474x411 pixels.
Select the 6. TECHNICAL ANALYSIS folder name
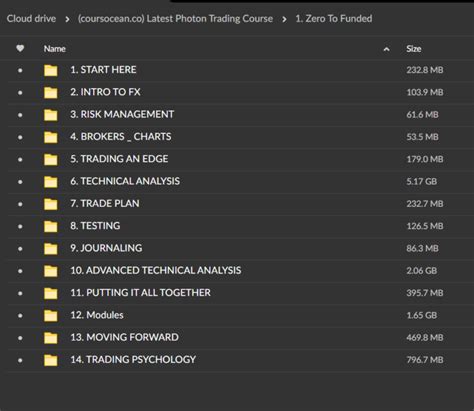(x=125, y=181)
